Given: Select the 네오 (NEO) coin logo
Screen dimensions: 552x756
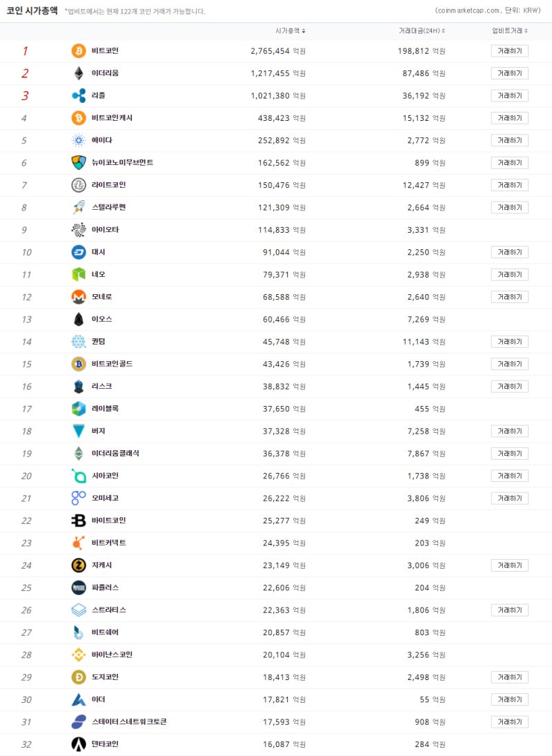Looking at the screenshot, I should 77,274.
